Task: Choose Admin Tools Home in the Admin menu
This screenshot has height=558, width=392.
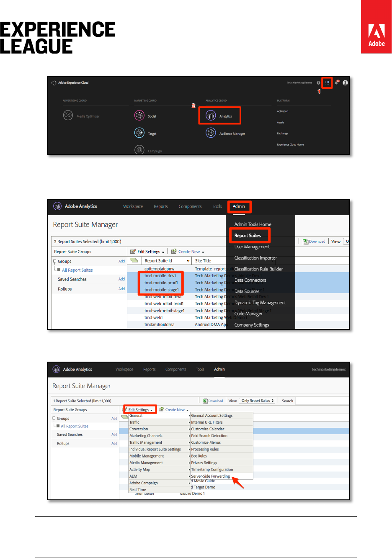Action: (253, 224)
